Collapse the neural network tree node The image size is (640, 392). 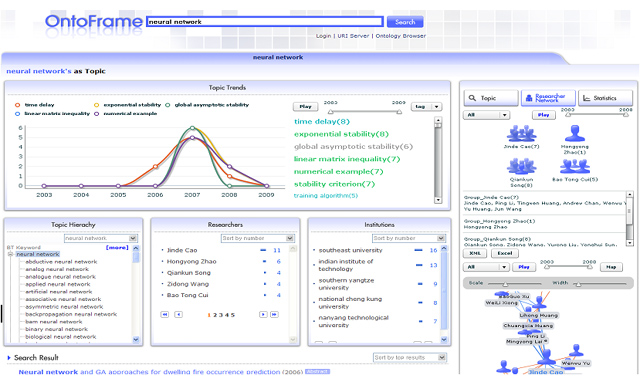[10, 254]
